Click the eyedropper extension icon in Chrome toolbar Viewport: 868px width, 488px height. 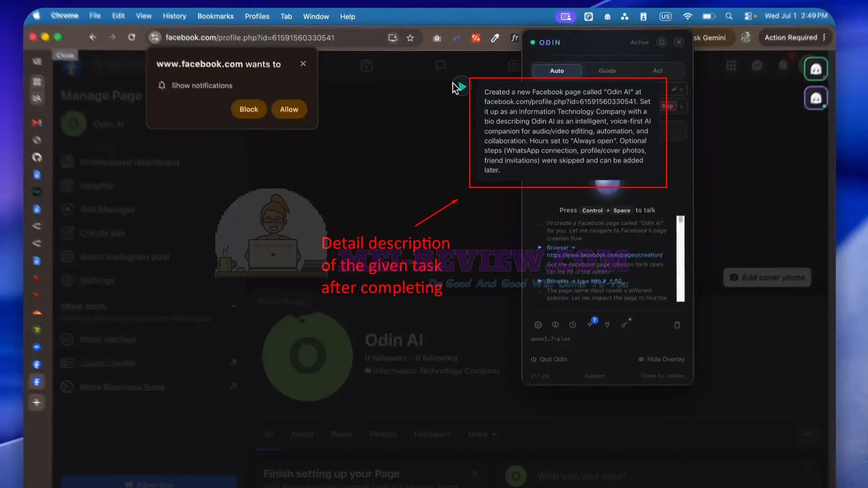click(495, 38)
